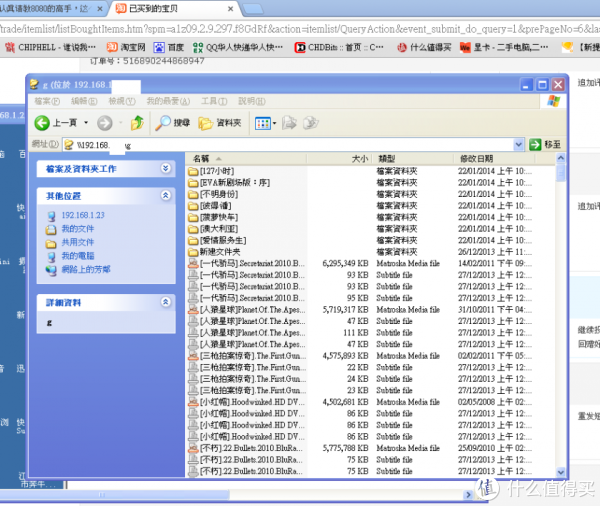Go up one folder level
This screenshot has width=600, height=506.
click(x=137, y=123)
